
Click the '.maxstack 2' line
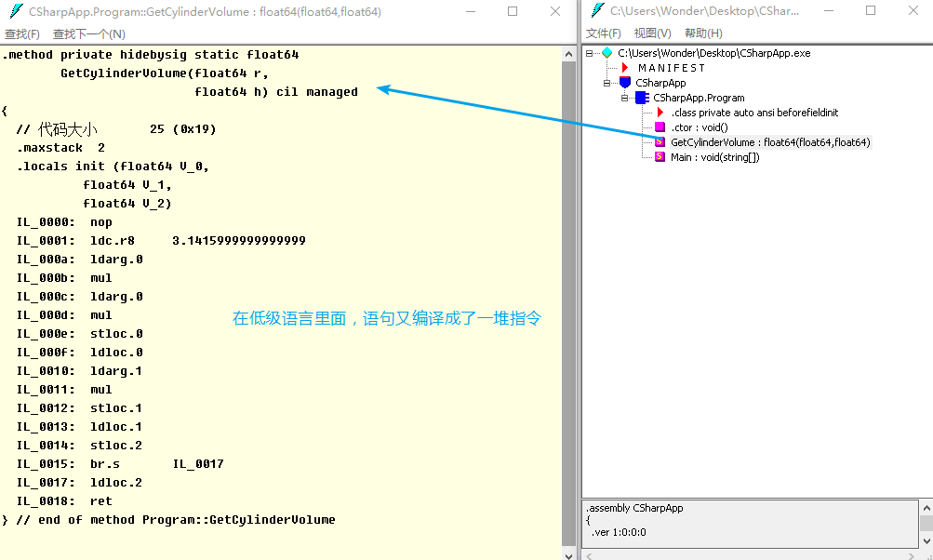tap(60, 148)
